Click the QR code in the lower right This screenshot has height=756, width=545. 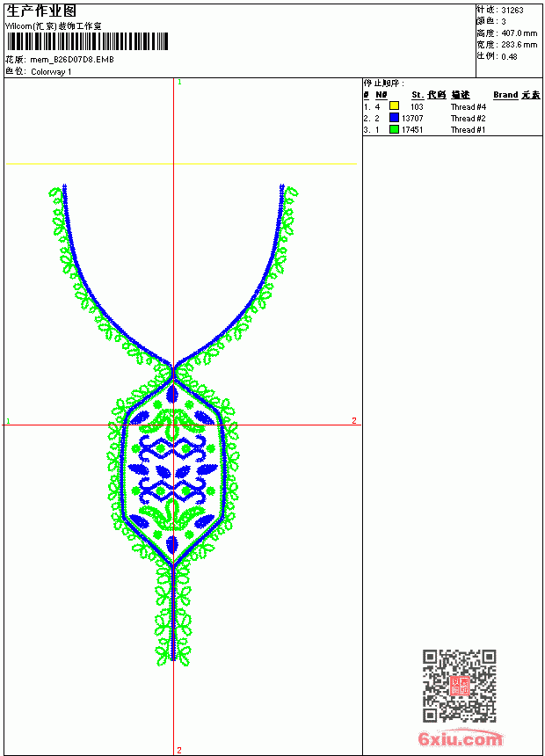click(459, 686)
